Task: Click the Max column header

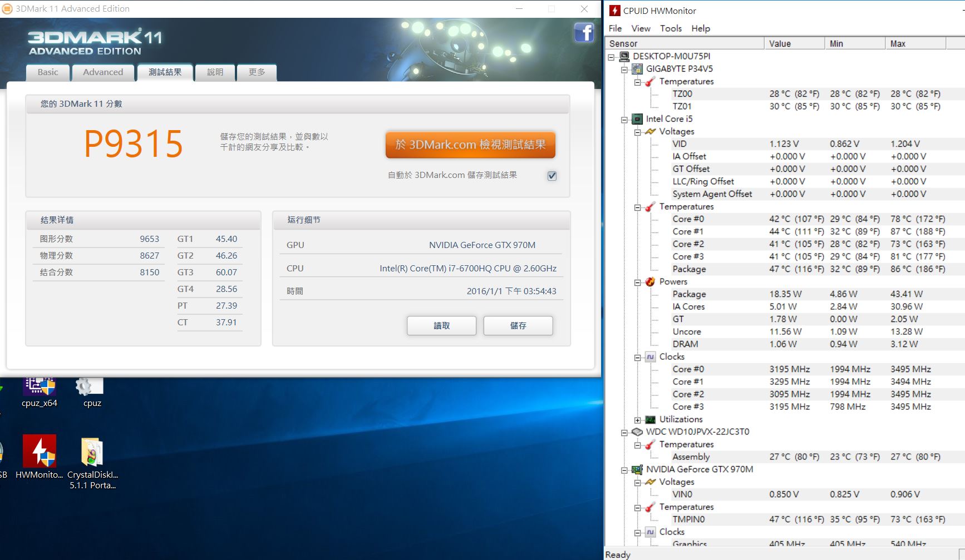Action: 915,43
